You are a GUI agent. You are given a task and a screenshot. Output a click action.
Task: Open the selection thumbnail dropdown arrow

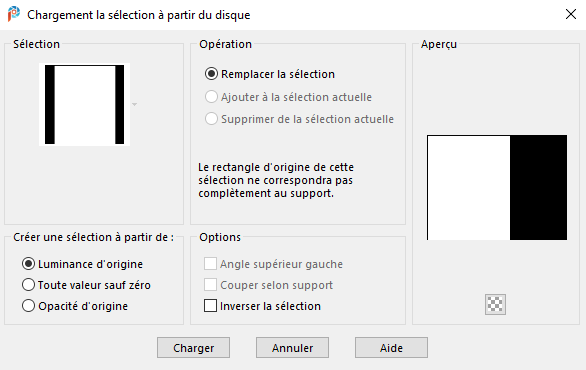pyautogui.click(x=135, y=104)
